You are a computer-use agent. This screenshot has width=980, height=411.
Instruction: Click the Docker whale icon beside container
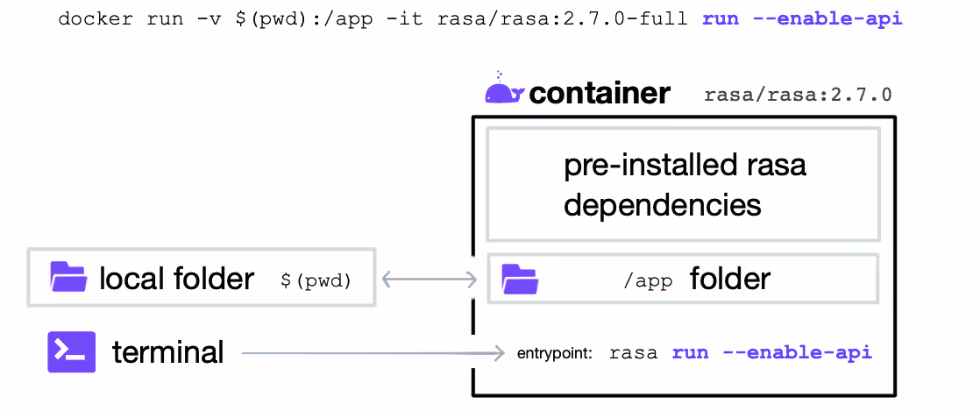point(504,87)
